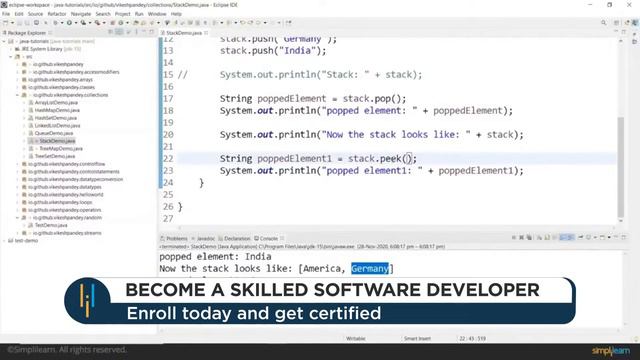The image size is (640, 360).
Task: Open HashMapDemo.java in Package Explorer
Action: click(57, 110)
